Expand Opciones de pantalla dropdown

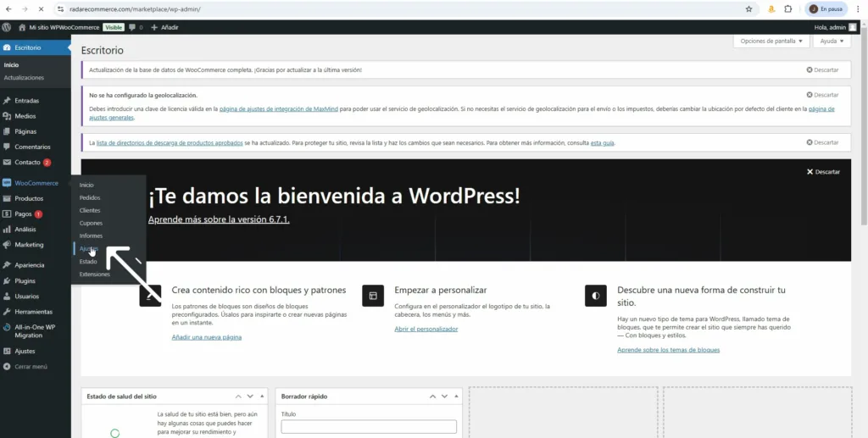[x=771, y=41]
